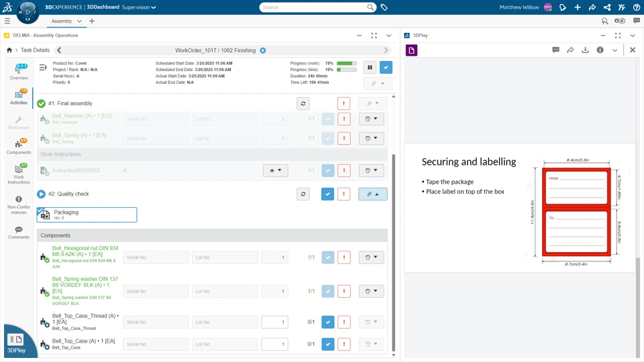Open Bell_Top_Case_Thread component link
The height and width of the screenshot is (362, 644).
[x=85, y=319]
